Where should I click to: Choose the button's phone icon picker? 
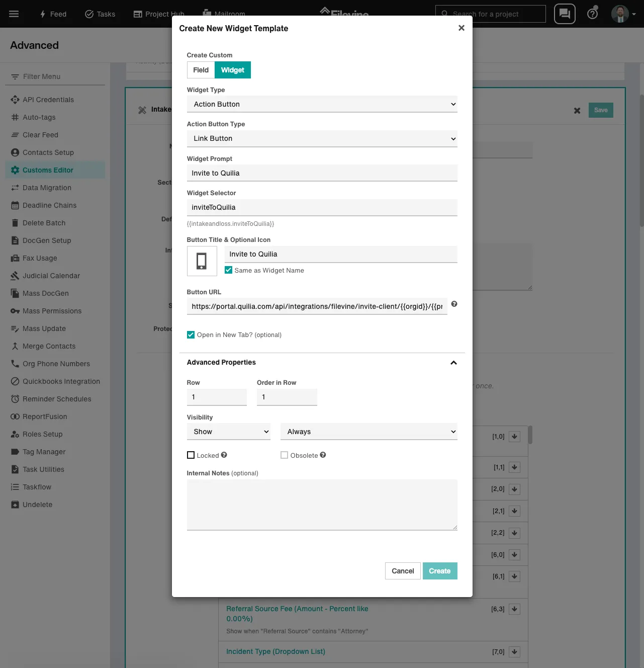coord(202,261)
